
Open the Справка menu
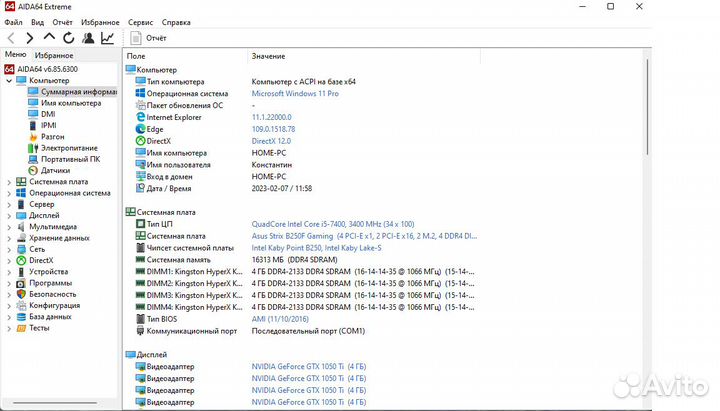point(176,22)
